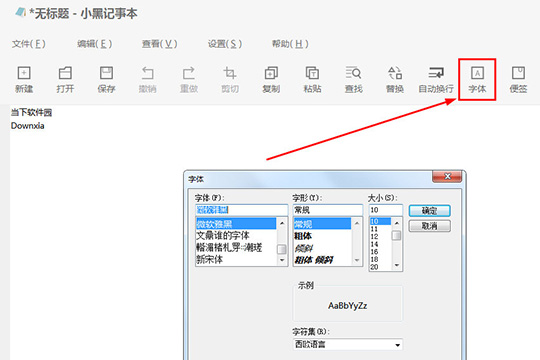Viewport: 540px width, 360px height.
Task: Click the 大小 size input field
Action: [385, 210]
